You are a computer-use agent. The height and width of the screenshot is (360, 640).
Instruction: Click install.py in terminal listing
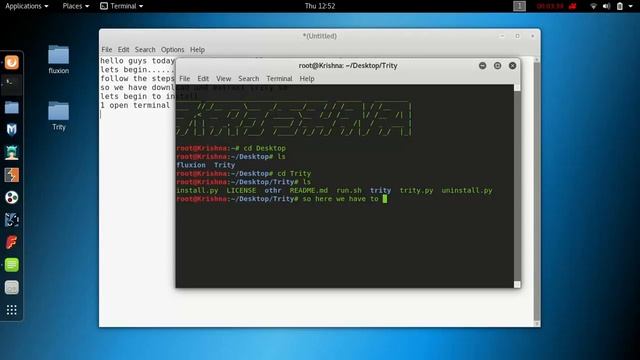pyautogui.click(x=197, y=191)
